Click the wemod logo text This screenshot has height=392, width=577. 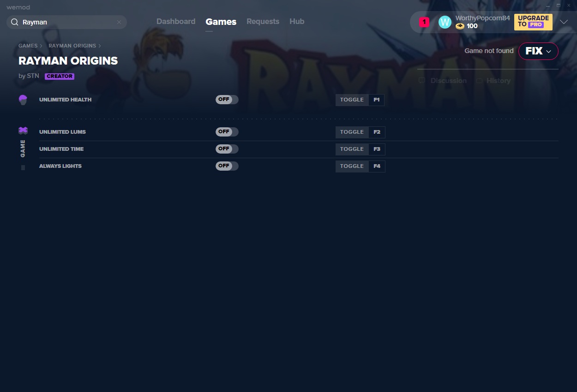coord(18,7)
